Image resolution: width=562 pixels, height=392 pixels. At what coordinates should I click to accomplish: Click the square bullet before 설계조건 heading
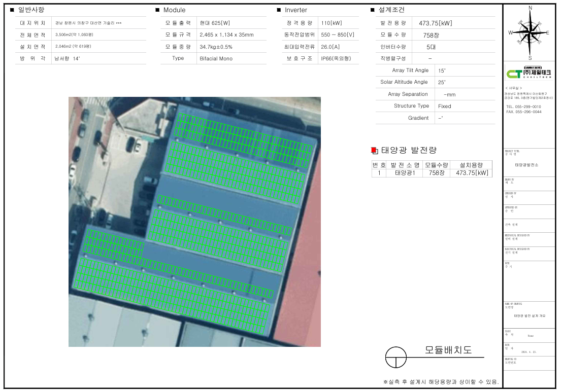click(373, 10)
